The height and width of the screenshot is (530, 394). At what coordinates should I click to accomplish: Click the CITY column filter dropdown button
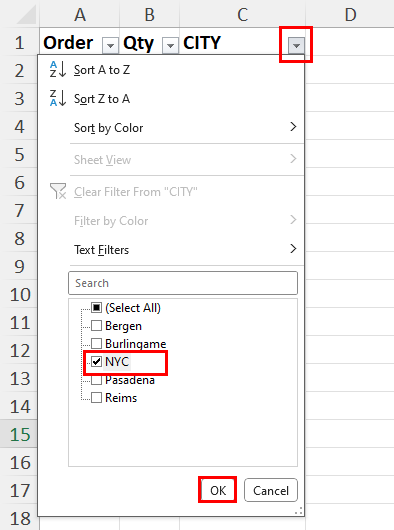pyautogui.click(x=296, y=45)
